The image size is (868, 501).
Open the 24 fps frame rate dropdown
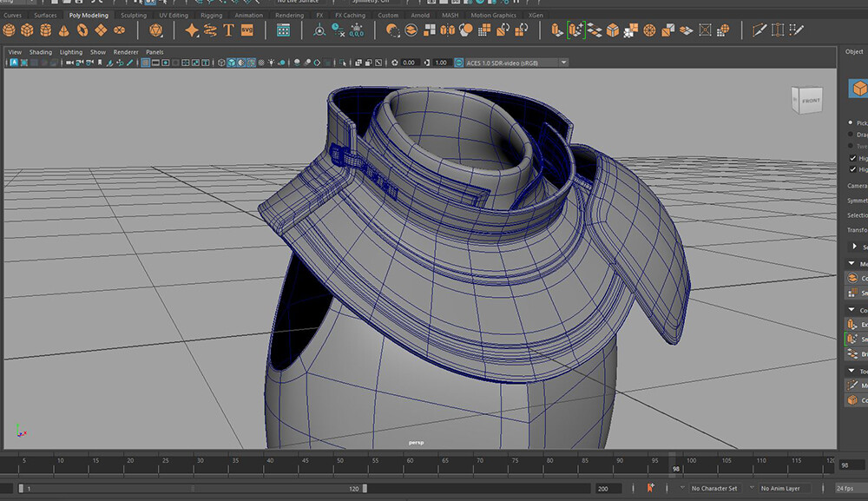click(852, 488)
